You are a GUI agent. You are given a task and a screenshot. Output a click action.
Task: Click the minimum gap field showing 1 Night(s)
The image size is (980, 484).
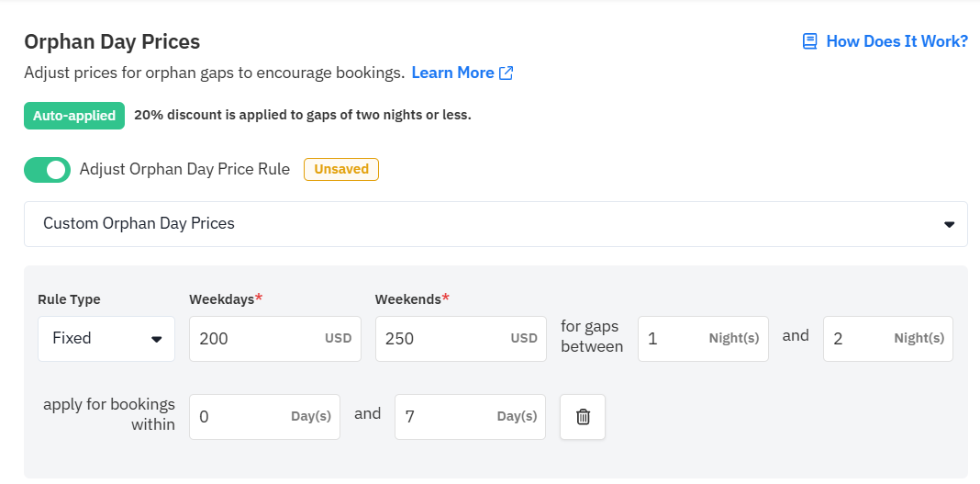coord(703,339)
